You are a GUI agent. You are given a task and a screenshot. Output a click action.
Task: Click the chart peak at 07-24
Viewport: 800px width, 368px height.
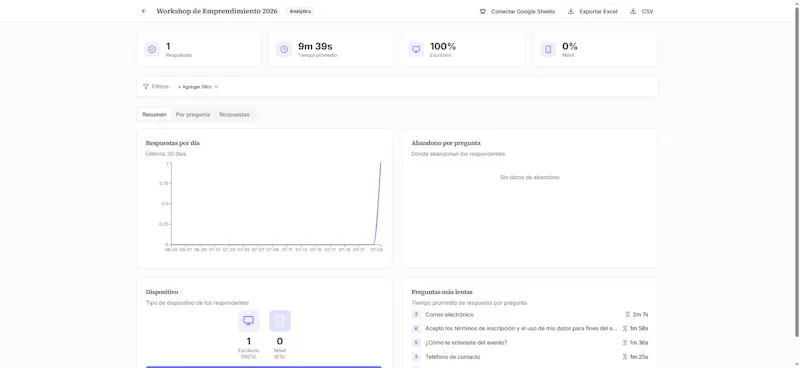[380, 163]
